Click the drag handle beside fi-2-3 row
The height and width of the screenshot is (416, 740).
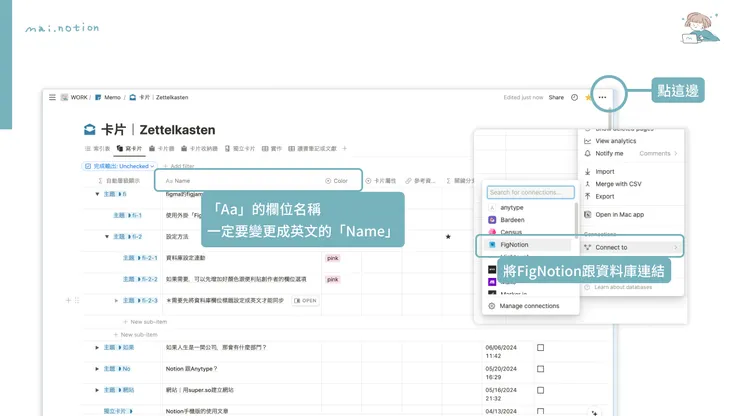pos(77,300)
